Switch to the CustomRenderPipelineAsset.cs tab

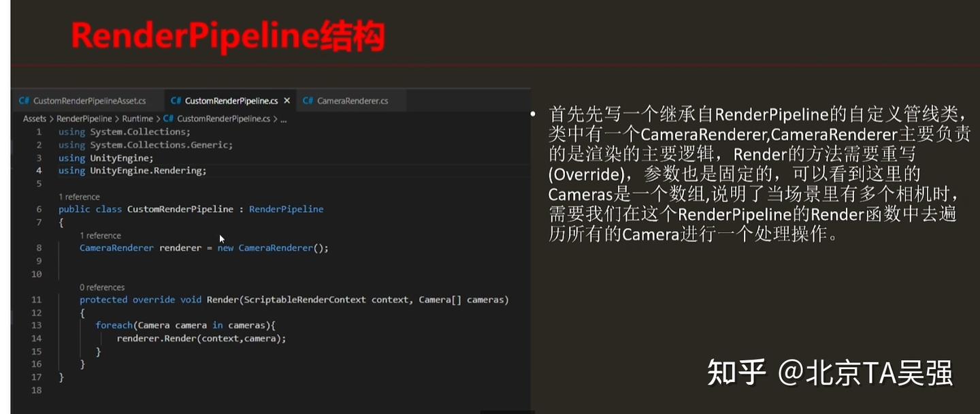coord(88,99)
